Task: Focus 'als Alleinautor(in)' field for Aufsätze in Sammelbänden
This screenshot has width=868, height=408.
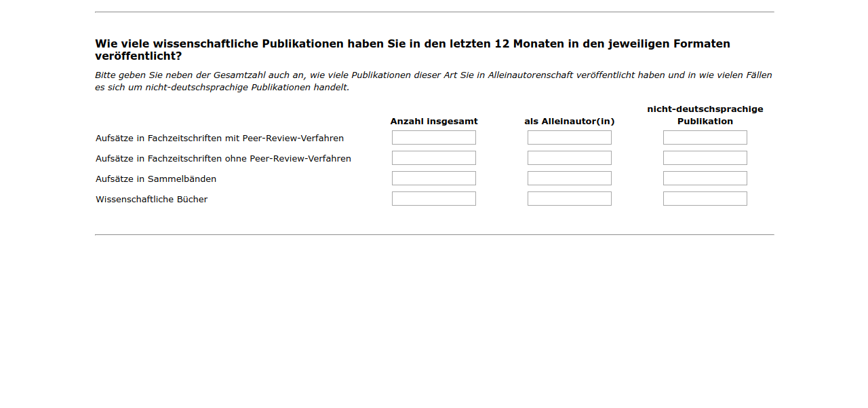Action: pyautogui.click(x=570, y=179)
